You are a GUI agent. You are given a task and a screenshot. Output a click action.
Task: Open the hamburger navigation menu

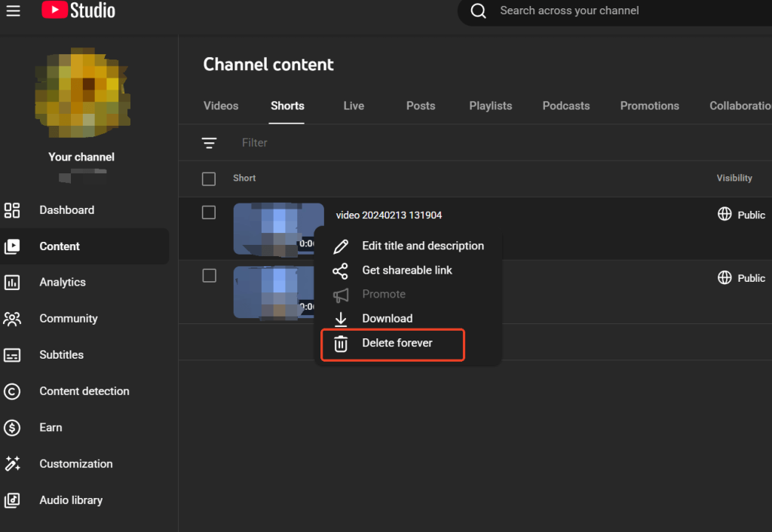(x=13, y=11)
